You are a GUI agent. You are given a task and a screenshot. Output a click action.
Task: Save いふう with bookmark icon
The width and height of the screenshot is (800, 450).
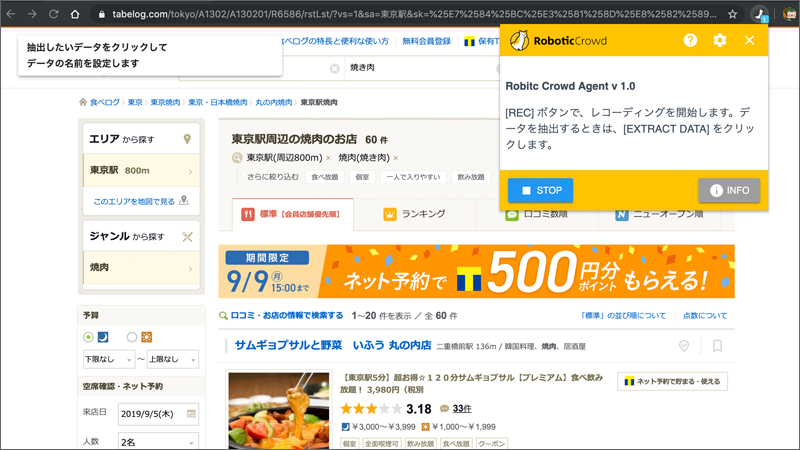717,346
